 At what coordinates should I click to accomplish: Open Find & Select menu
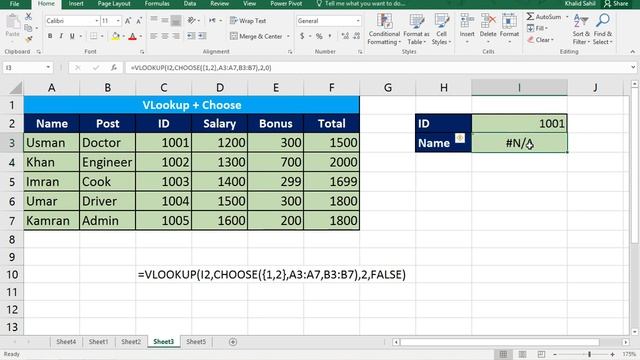click(603, 29)
